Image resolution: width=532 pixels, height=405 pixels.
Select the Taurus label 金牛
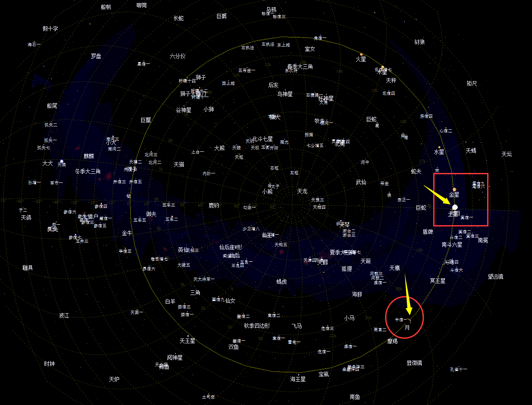(x=127, y=233)
